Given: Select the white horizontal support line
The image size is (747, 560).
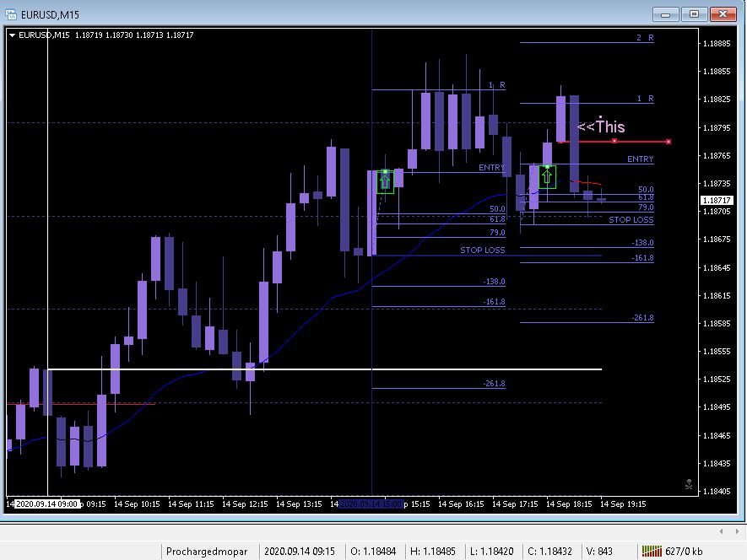Looking at the screenshot, I should click(324, 369).
